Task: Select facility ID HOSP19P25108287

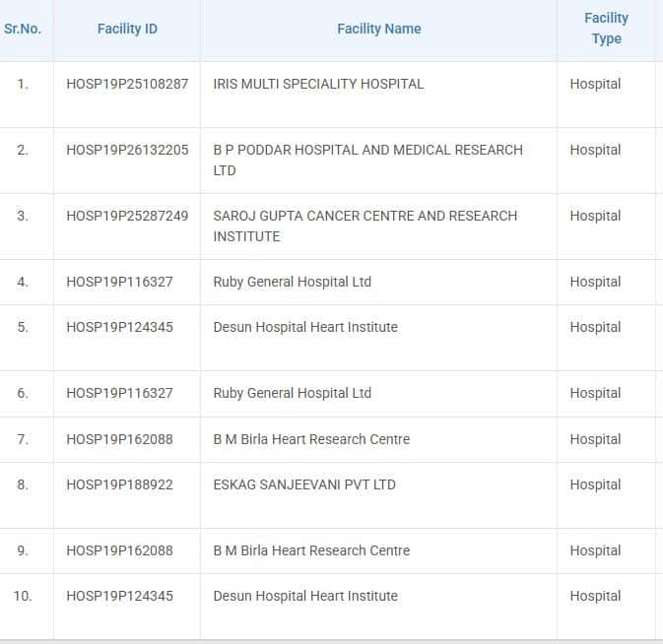Action: pos(127,84)
